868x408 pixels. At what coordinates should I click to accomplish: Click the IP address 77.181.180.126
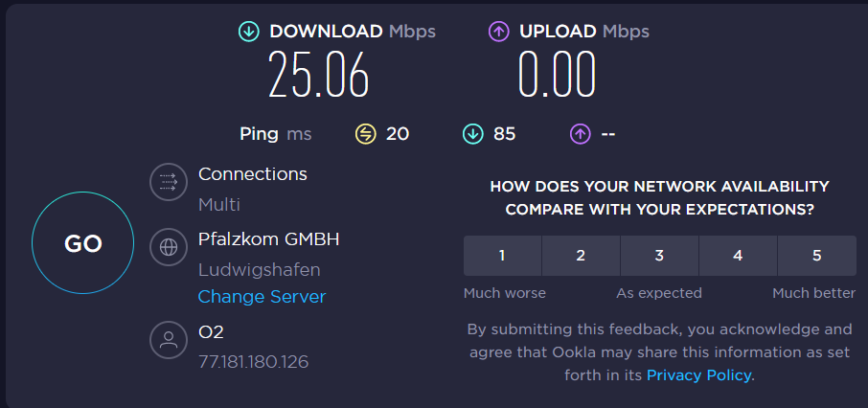[x=253, y=362]
